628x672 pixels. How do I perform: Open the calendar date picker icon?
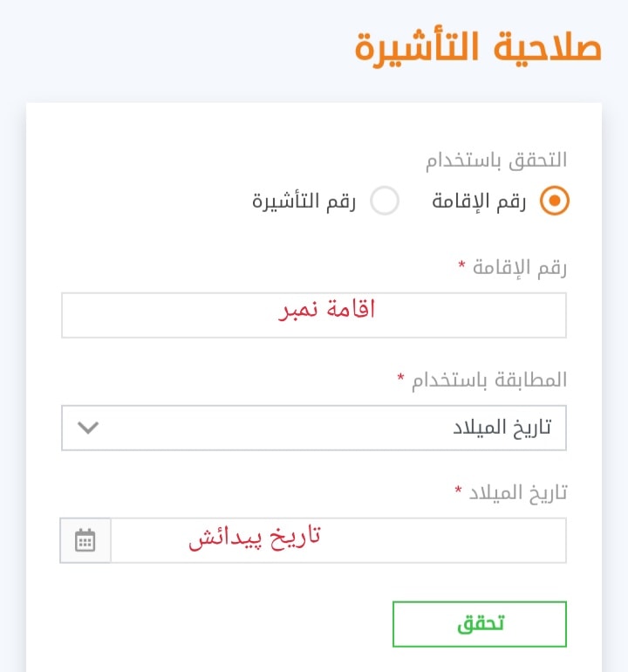(85, 540)
